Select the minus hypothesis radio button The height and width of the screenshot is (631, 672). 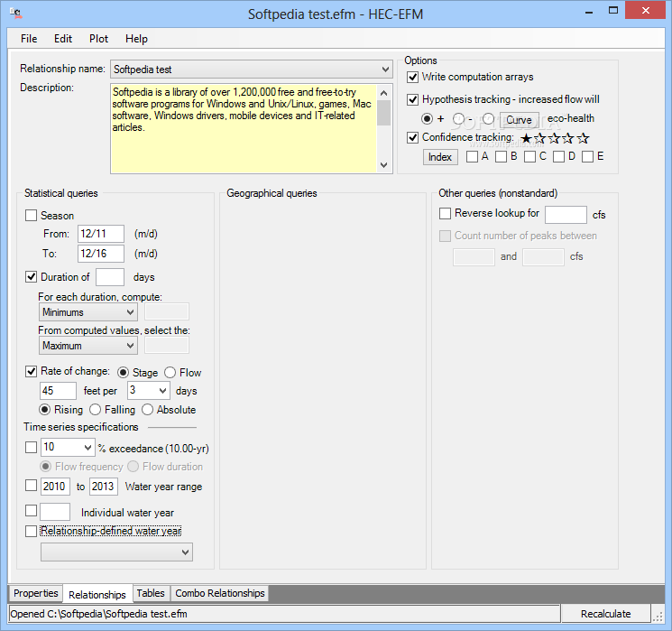[x=458, y=118]
